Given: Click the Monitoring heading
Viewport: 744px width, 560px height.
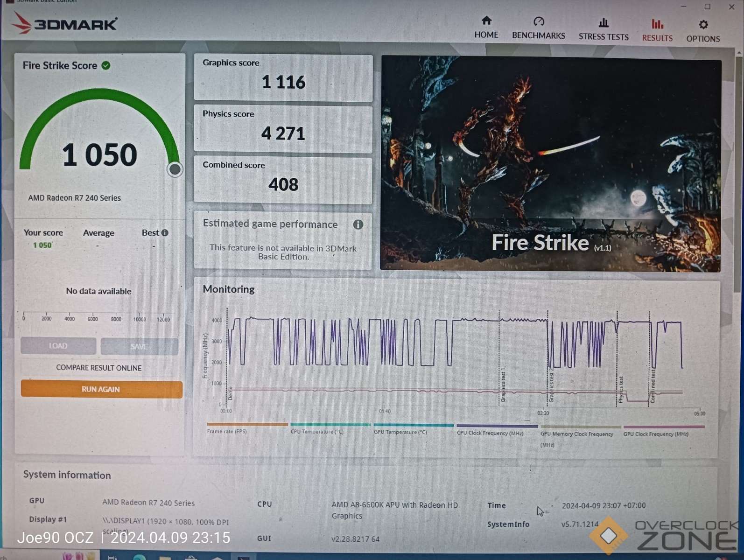Looking at the screenshot, I should pyautogui.click(x=229, y=289).
